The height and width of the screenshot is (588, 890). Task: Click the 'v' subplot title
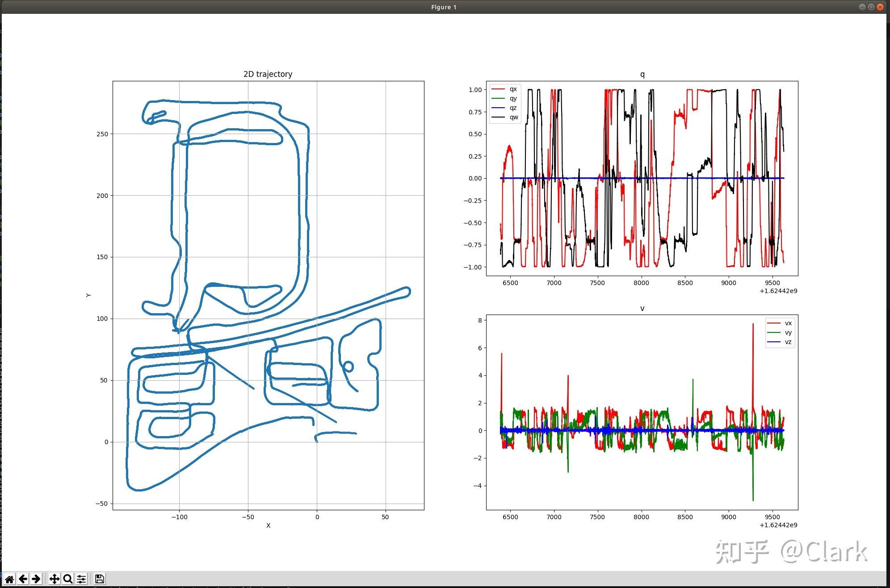tap(642, 308)
